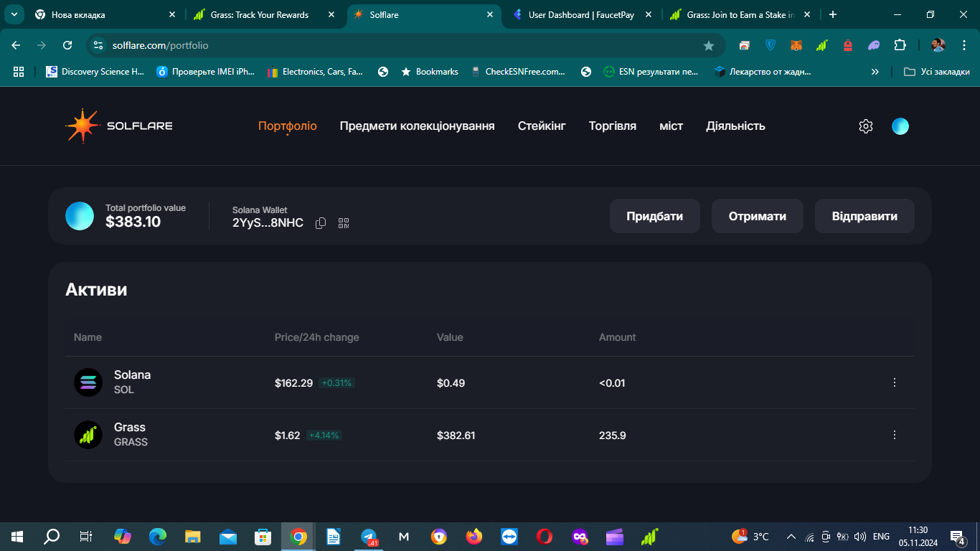Open the Портфоліо navigation item
The image size is (980, 551).
click(287, 126)
